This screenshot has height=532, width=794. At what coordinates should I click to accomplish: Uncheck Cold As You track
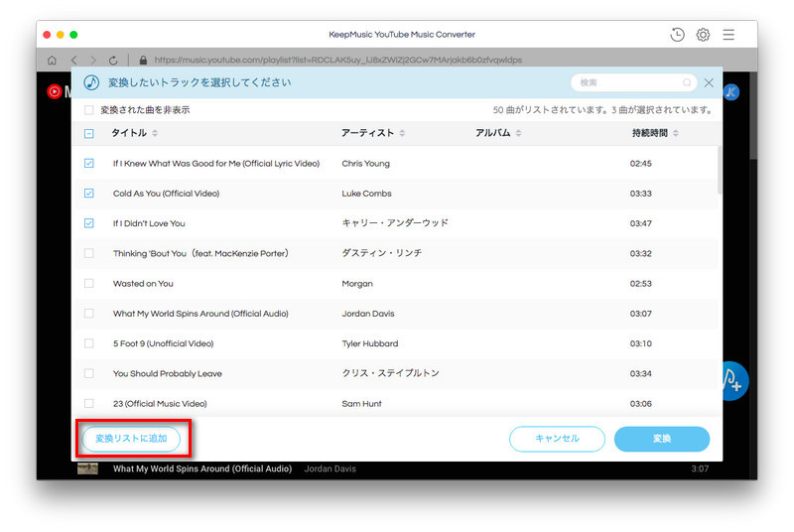pos(89,194)
